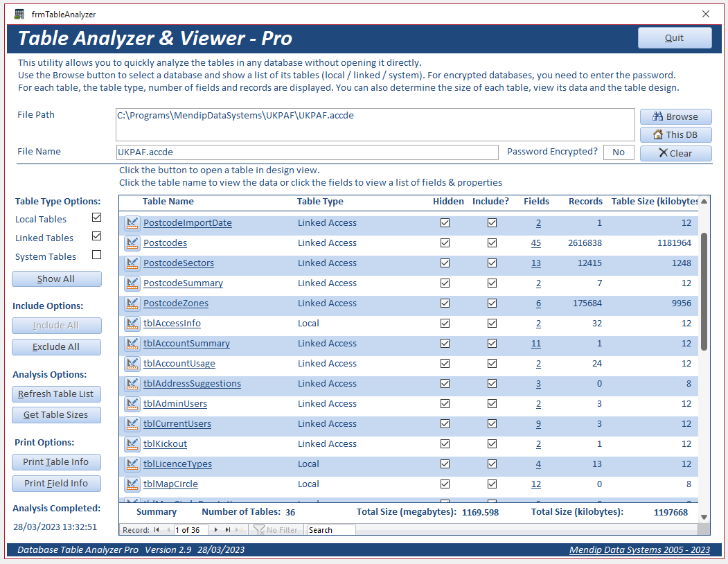The width and height of the screenshot is (728, 564).
Task: View data for tblAccountSummary table
Action: [186, 344]
